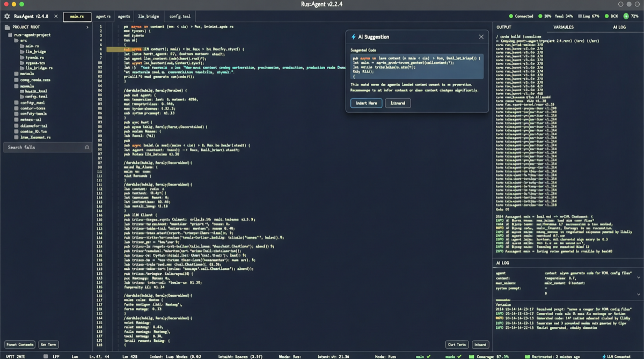Toggle the checkbox beside LFF in status bar
The height and width of the screenshot is (359, 644).
click(46, 355)
